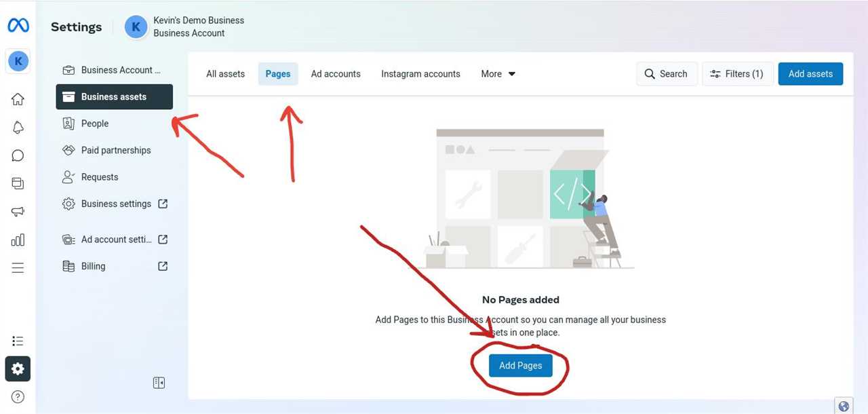
Task: Select the Instagram accounts tab
Action: pyautogui.click(x=420, y=74)
